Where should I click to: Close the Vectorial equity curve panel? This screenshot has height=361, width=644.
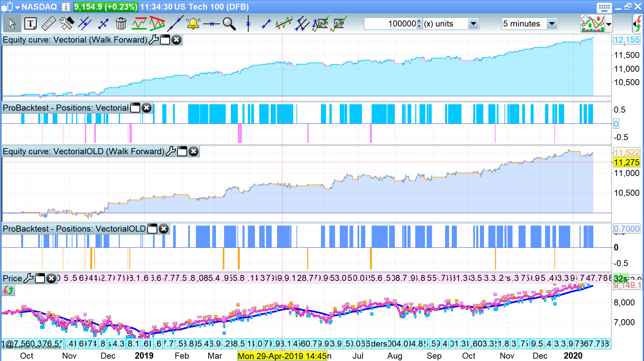tap(176, 40)
